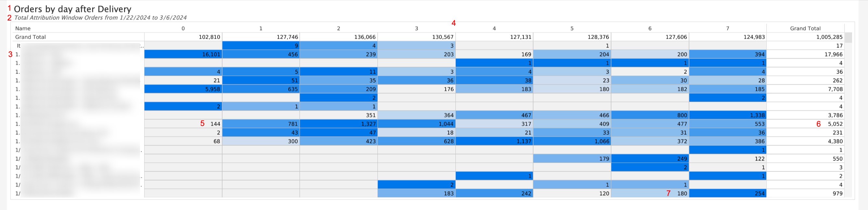Select the 351 cell
868x210 pixels.
pyautogui.click(x=338, y=115)
